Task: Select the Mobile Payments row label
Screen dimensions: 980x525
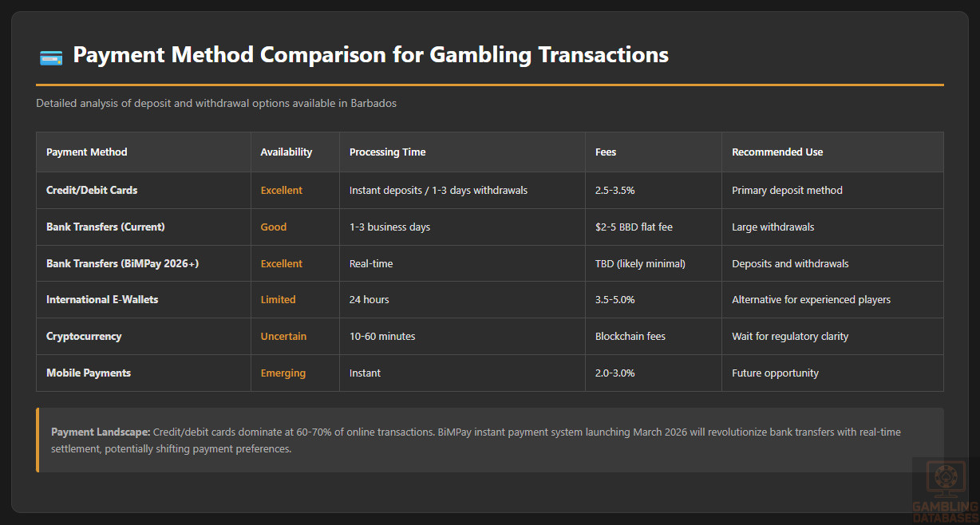Action: click(x=89, y=373)
